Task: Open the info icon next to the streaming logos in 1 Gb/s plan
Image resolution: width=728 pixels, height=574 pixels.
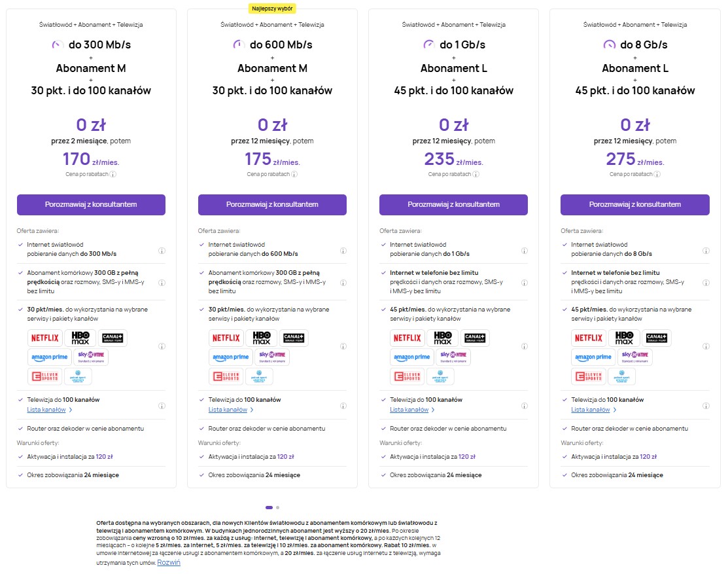Action: click(524, 346)
